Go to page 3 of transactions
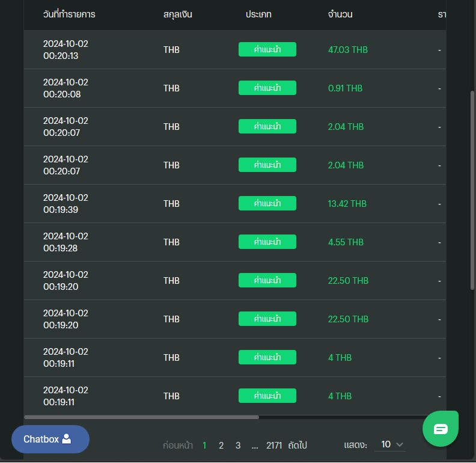 tap(238, 446)
